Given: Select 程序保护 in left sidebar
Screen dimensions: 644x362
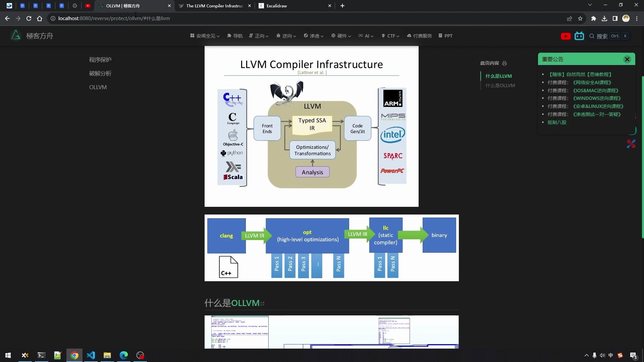Looking at the screenshot, I should click(x=100, y=60).
